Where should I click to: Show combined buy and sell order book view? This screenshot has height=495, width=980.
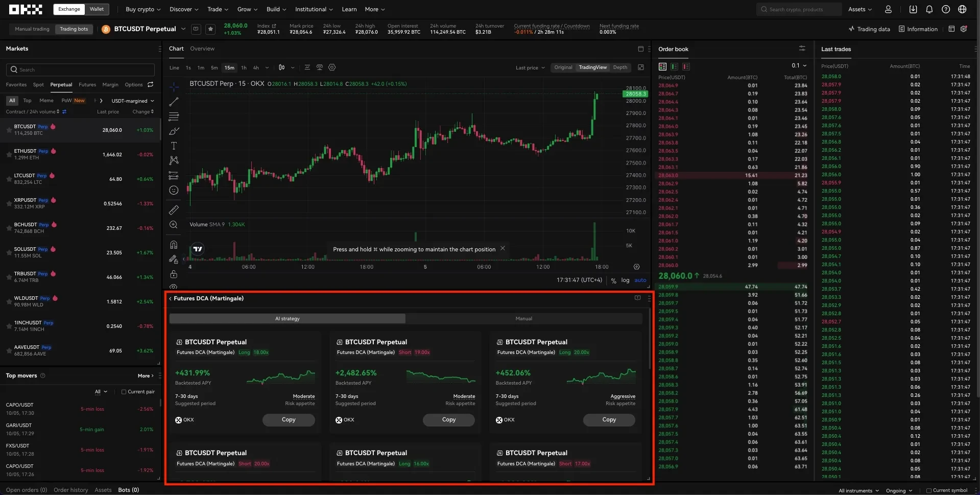point(662,66)
